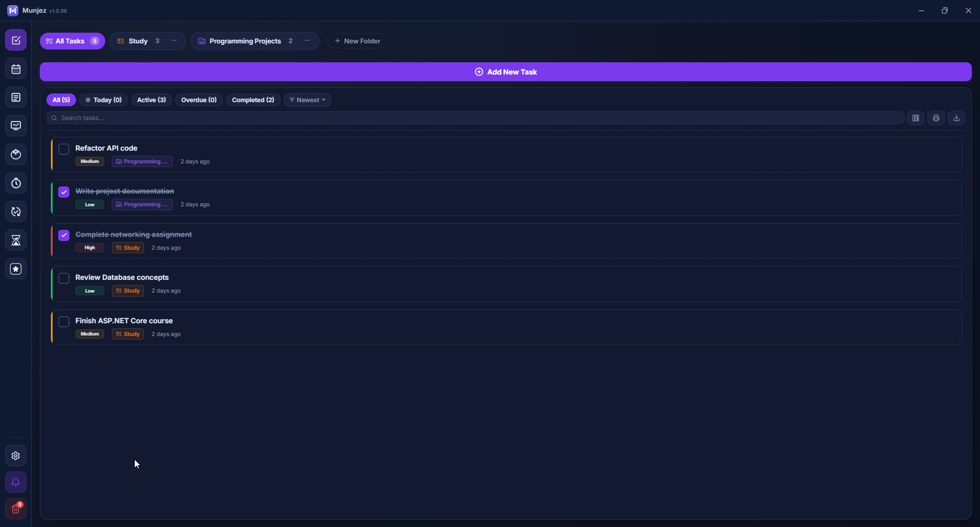Open the stopwatch timer icon
980x527 pixels.
pyautogui.click(x=16, y=183)
